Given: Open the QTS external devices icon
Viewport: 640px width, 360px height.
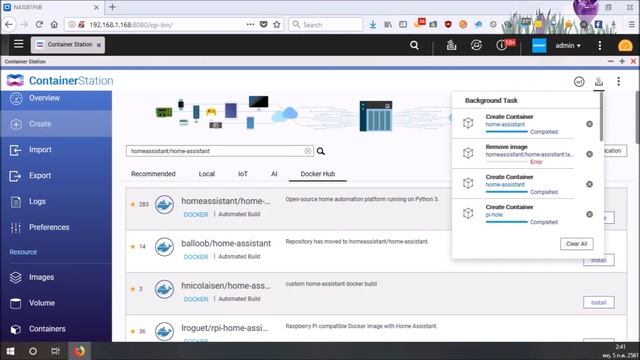Looking at the screenshot, I should 476,45.
